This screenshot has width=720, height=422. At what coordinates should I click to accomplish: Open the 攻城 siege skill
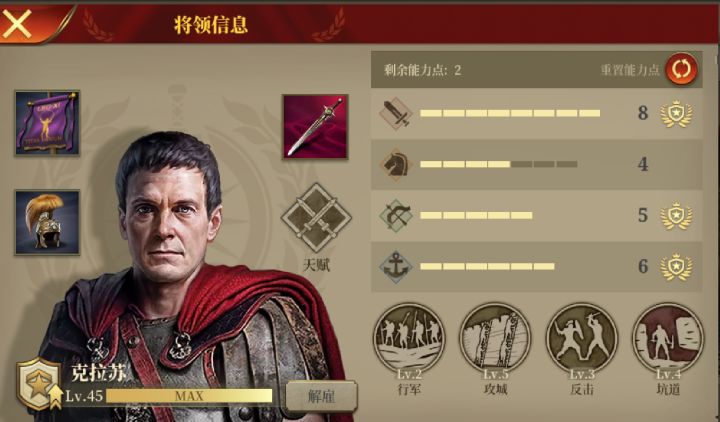click(x=495, y=339)
